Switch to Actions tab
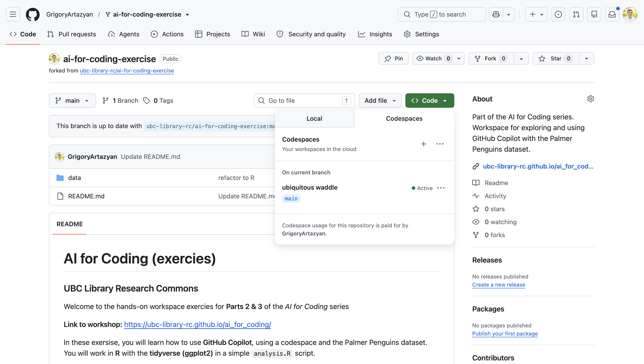 tap(167, 34)
